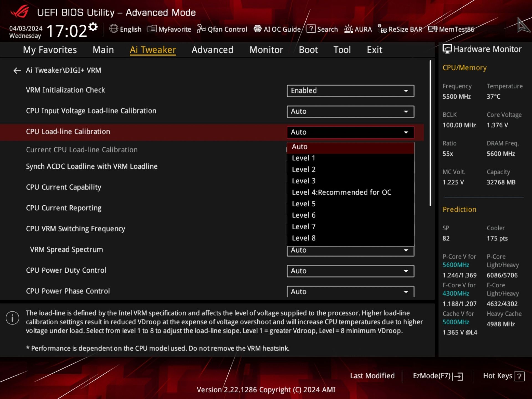Click VRM Spread Spectrum label

pos(66,250)
